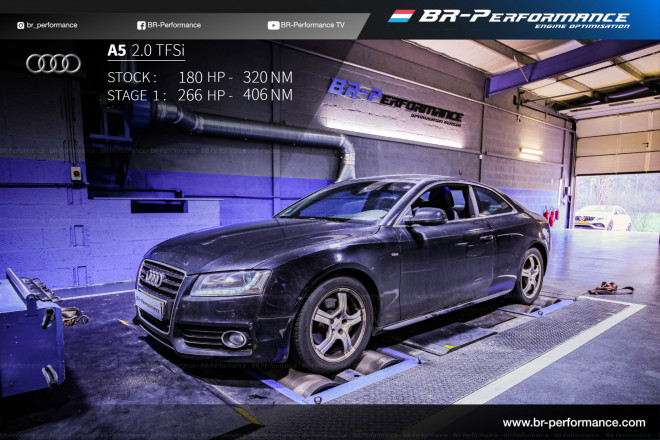
Task: Select the STAGE 1 266 HP line
Action: [200, 95]
